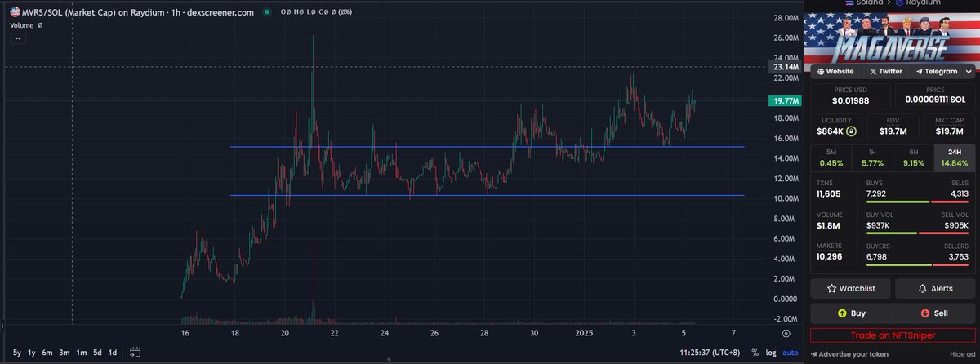Viewport: 980px width, 364px height.
Task: Select the 1m time range
Action: tap(82, 353)
